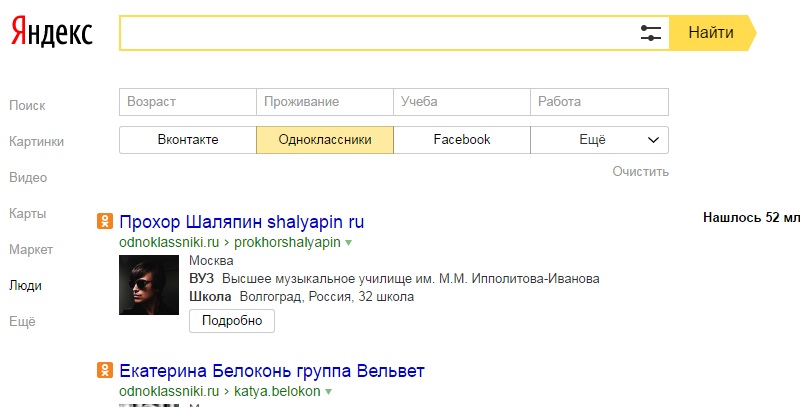Click Очистить to clear filters

click(x=640, y=171)
